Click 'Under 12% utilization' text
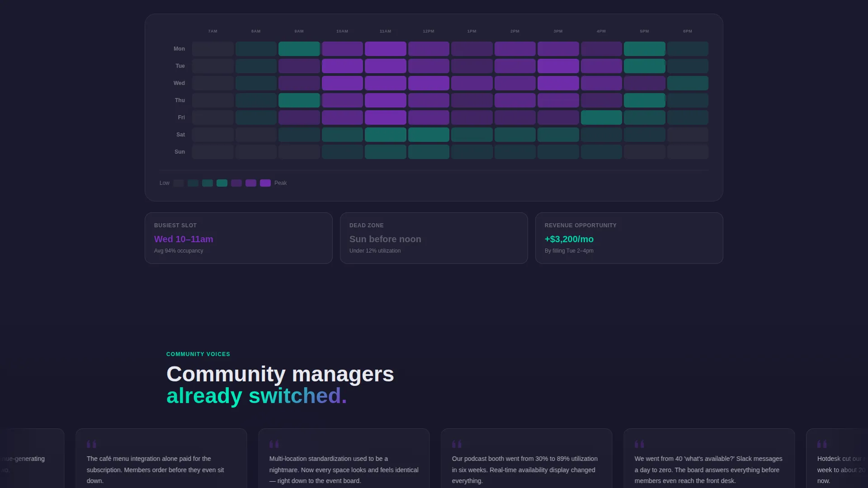Viewport: 868px width, 488px height. click(375, 251)
